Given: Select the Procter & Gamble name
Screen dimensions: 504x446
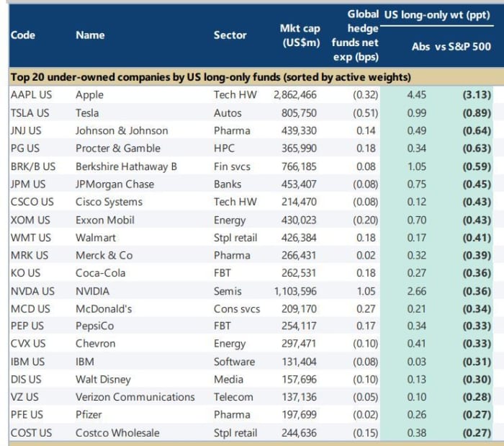Looking at the screenshot, I should point(118,148).
